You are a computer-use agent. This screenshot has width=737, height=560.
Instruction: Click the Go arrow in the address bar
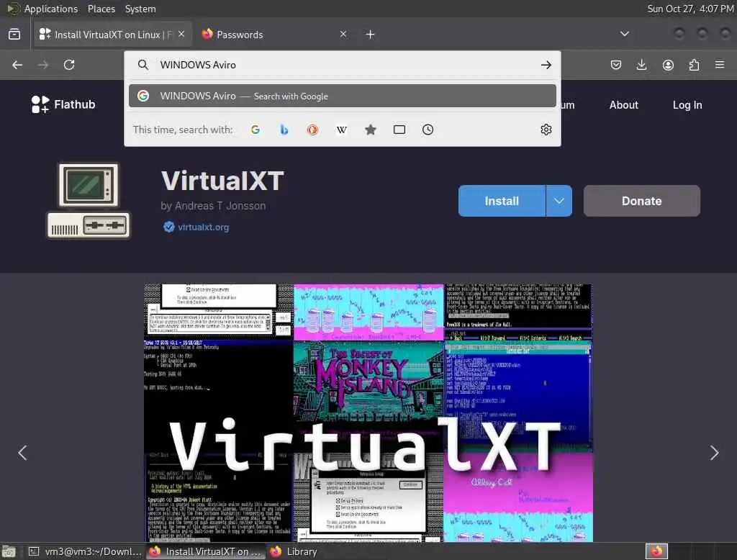546,65
